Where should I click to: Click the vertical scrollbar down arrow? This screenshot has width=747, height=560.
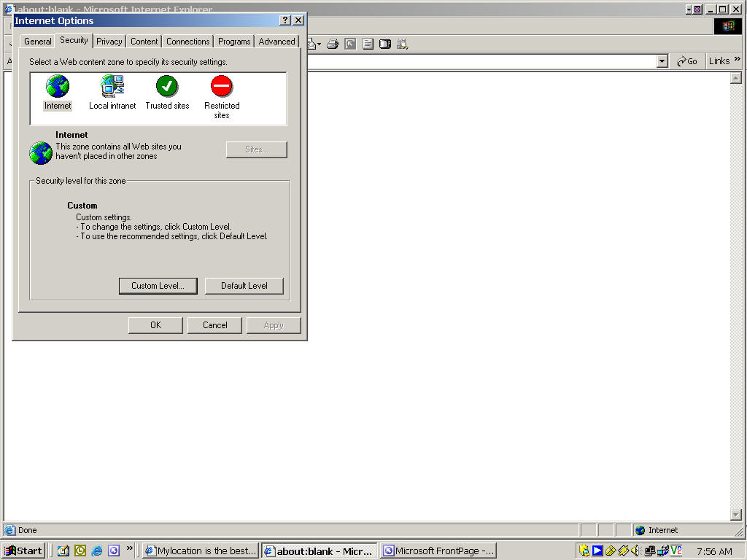tap(735, 514)
